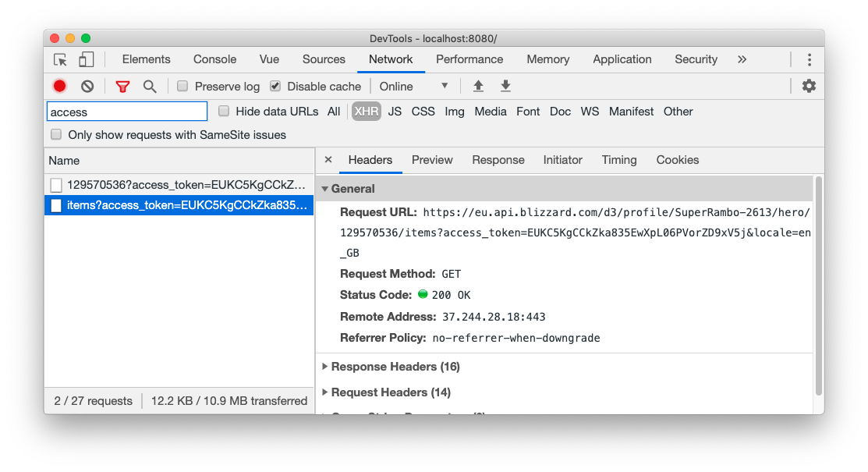Open the Online throttling dropdown
This screenshot has height=472, width=868.
(x=413, y=87)
